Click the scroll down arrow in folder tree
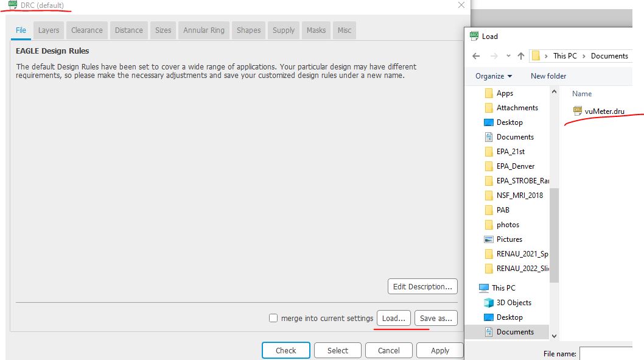 point(554,336)
